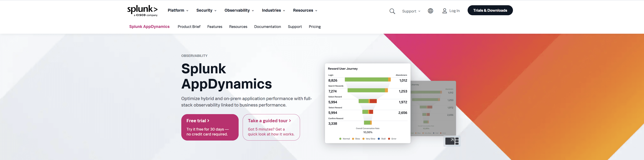Viewport: 644px width, 160px height.
Task: Click the expand image icon on dashboard
Action: pos(452,141)
